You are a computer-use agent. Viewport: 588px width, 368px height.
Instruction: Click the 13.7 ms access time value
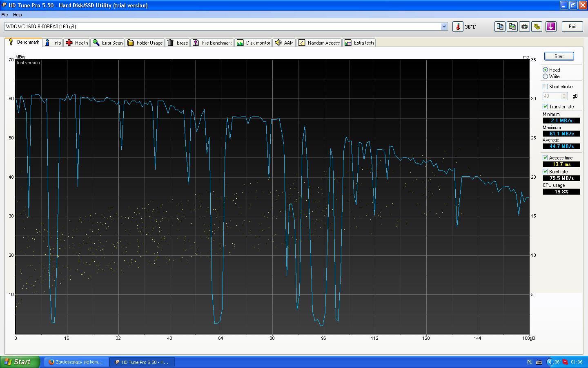[x=561, y=164]
